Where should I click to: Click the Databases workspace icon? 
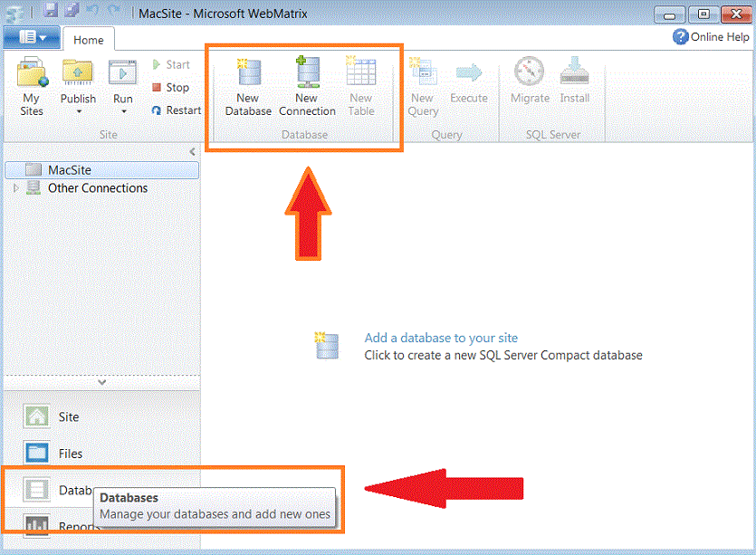36,490
